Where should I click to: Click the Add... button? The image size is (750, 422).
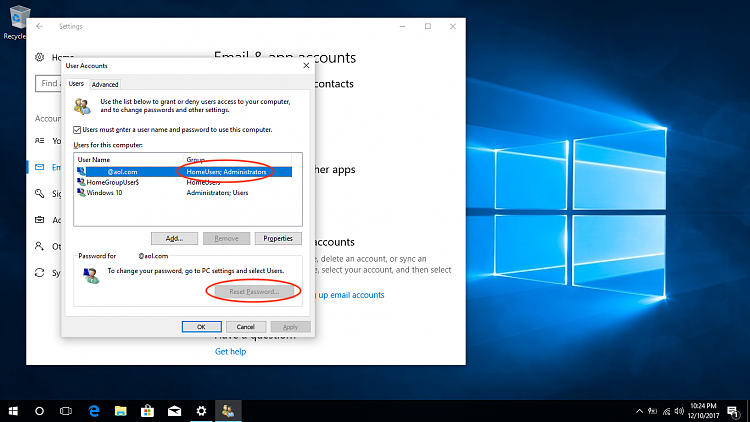coord(174,238)
